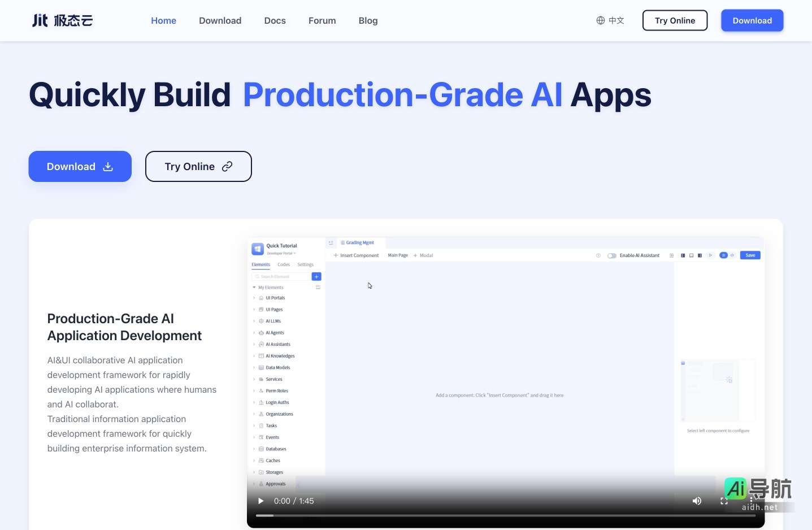Open the Developer Portal dropdown

(281, 253)
